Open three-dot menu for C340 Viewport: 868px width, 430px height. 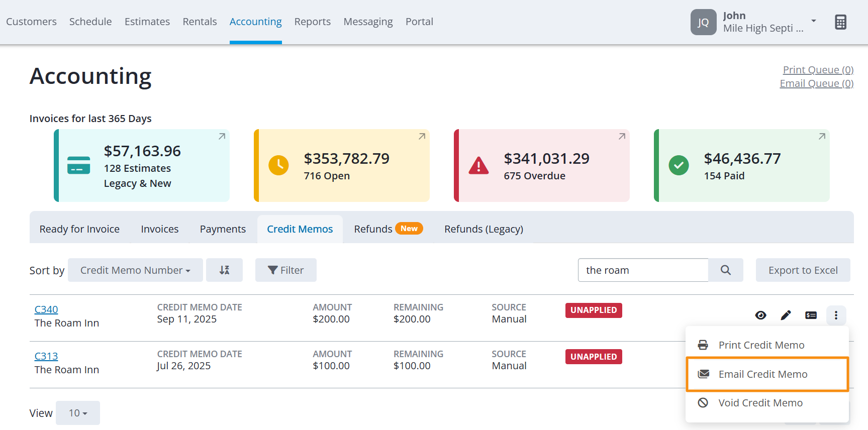coord(836,315)
